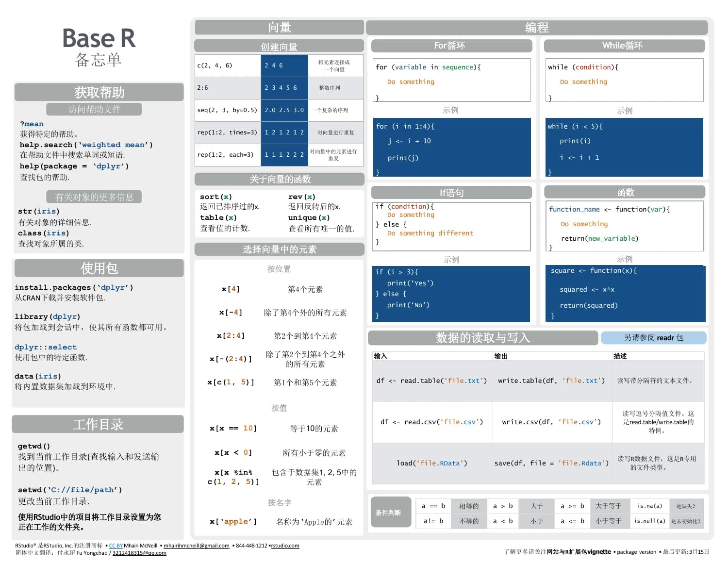Click the 条件判断 label box
This screenshot has width=728, height=563.
391,513
